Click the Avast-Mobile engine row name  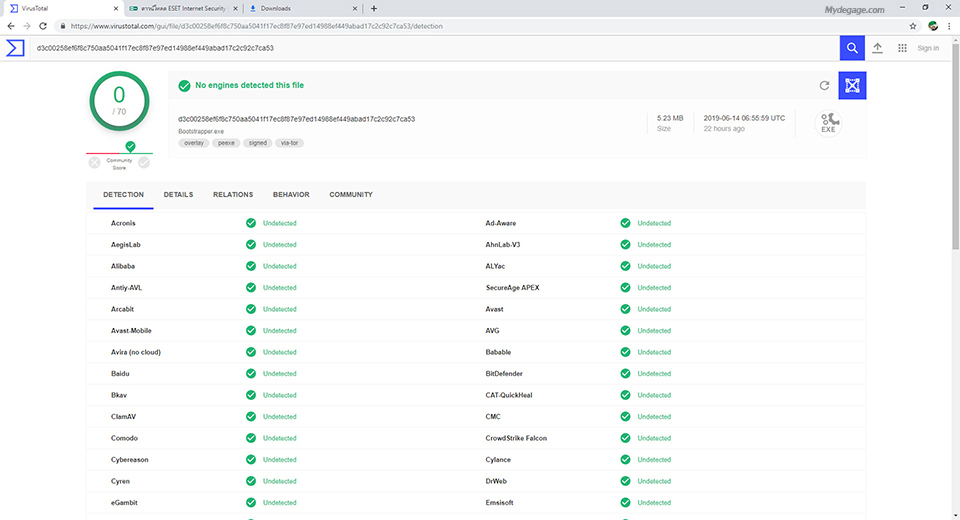click(131, 331)
